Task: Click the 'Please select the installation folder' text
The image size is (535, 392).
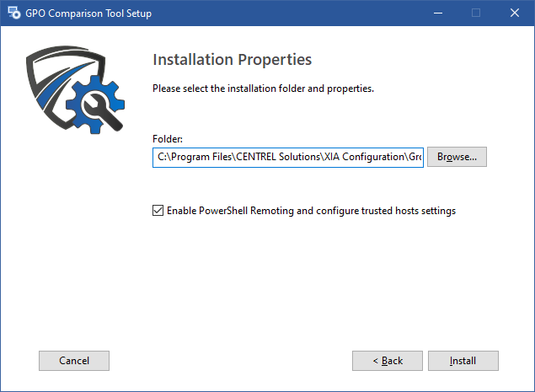Action: coord(263,89)
